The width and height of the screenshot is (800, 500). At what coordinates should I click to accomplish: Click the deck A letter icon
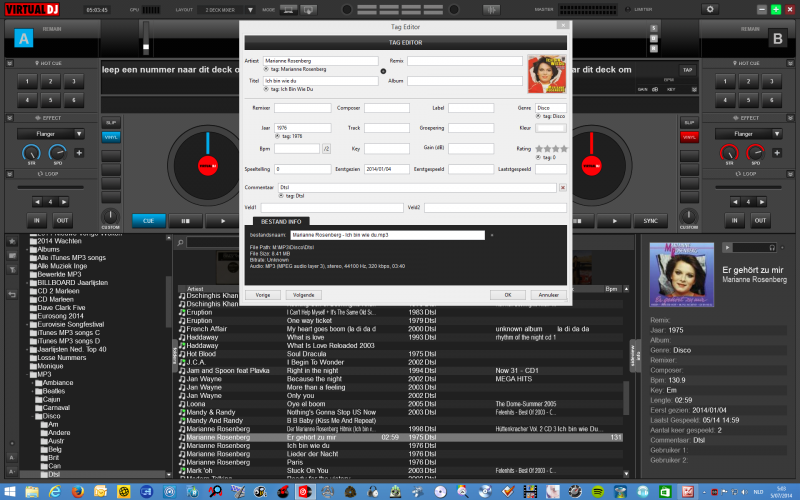click(23, 38)
